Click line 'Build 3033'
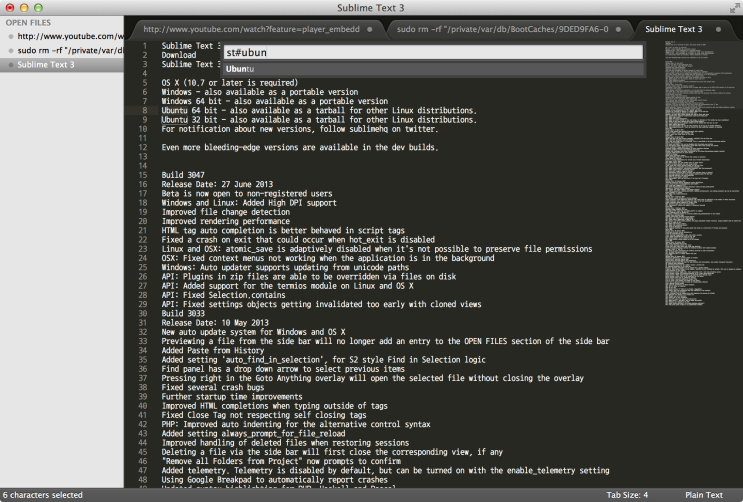The image size is (743, 502). [x=183, y=314]
